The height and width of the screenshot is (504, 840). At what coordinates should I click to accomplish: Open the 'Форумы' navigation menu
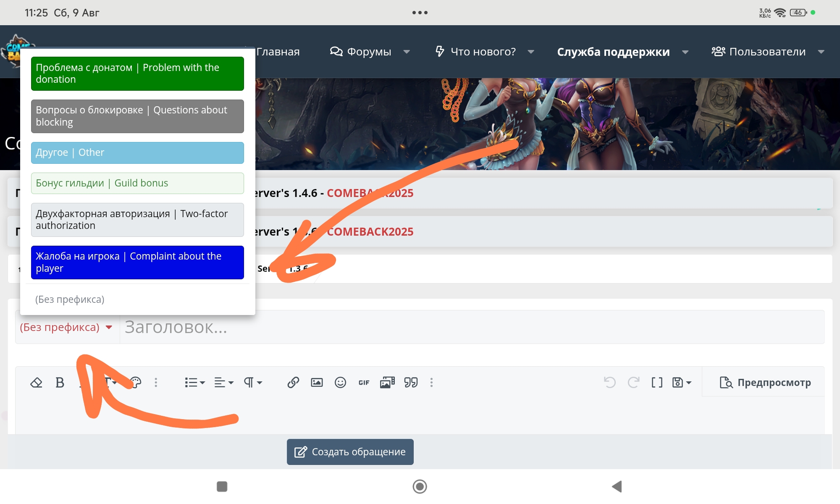coord(369,52)
